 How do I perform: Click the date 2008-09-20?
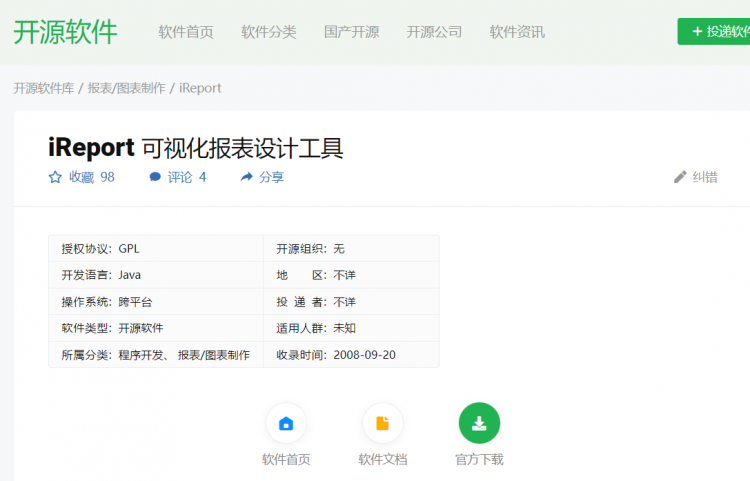click(x=364, y=355)
